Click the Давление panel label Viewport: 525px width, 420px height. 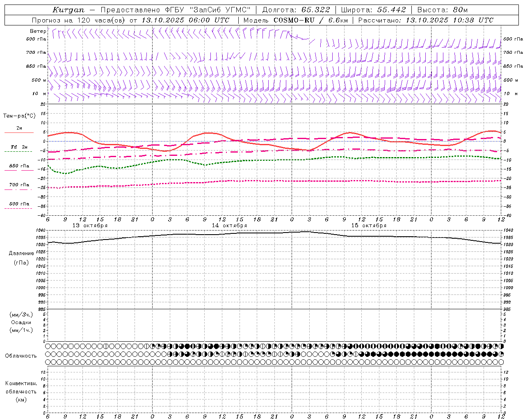[21, 253]
